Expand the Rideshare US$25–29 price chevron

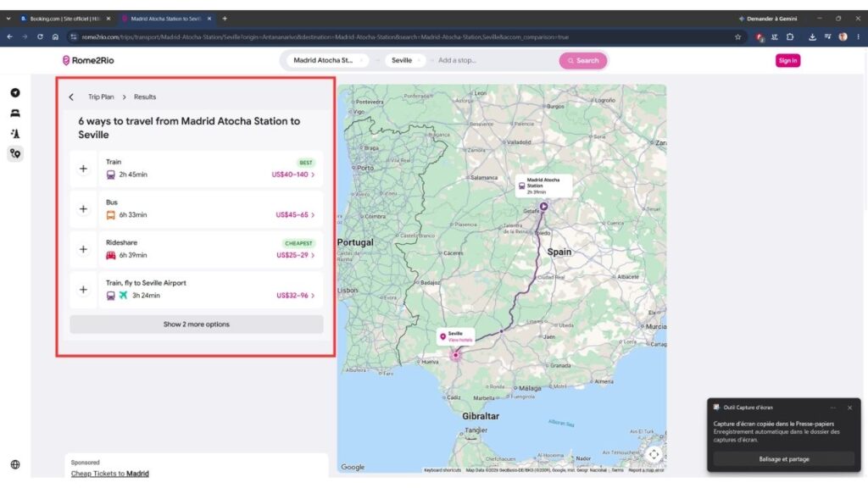point(313,256)
